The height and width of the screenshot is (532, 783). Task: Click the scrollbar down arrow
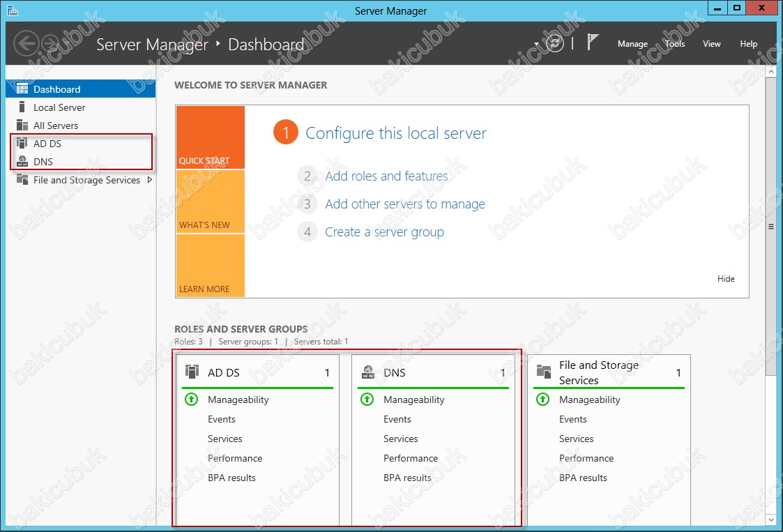tap(771, 520)
